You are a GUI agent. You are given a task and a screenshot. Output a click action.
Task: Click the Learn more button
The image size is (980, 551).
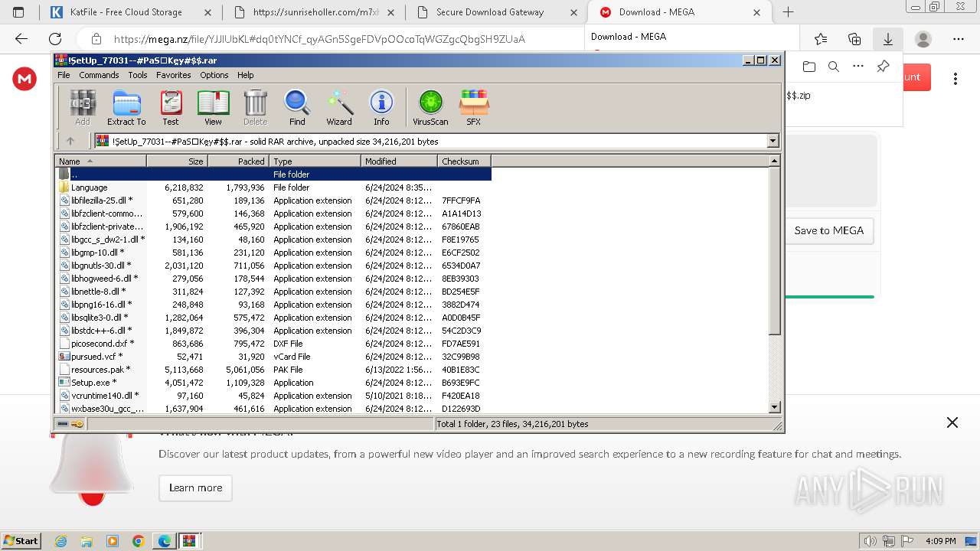point(195,487)
